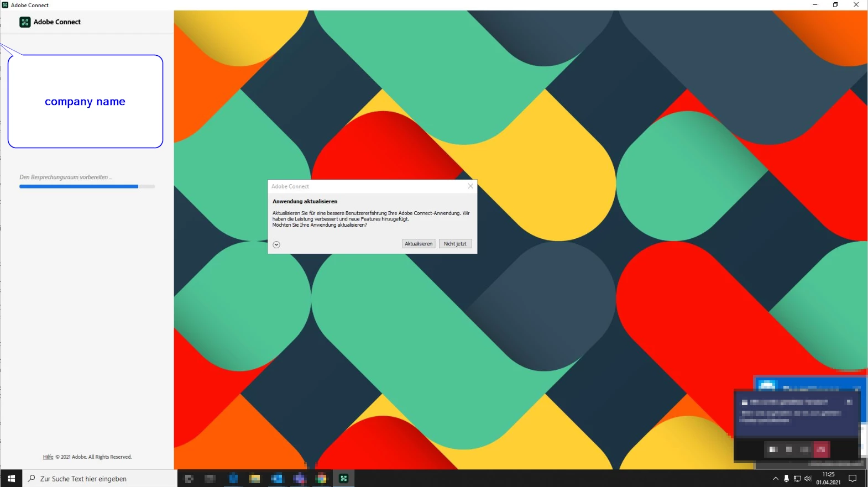Click the taskbar search field
The image size is (868, 487).
pos(100,479)
